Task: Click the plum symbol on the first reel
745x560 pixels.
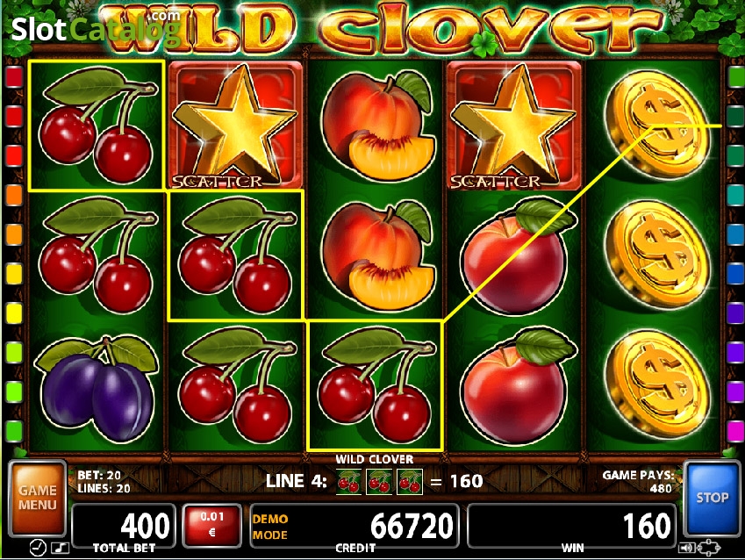Action: point(97,387)
